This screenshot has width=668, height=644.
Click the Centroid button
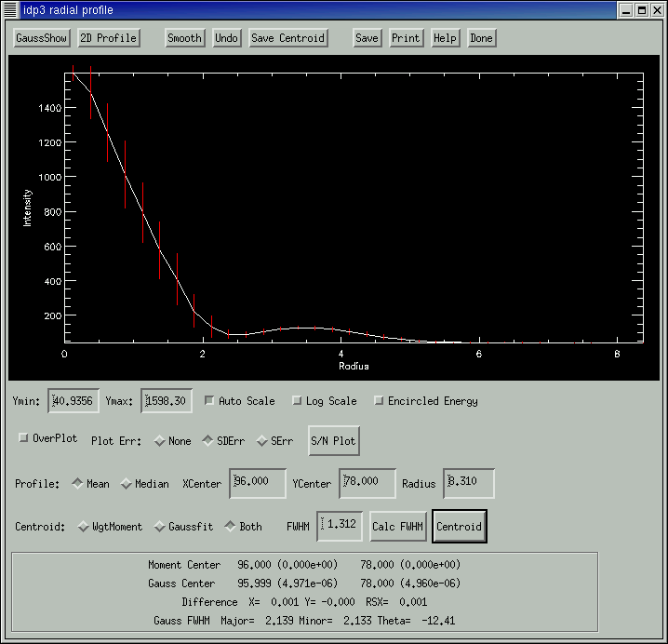pos(459,527)
